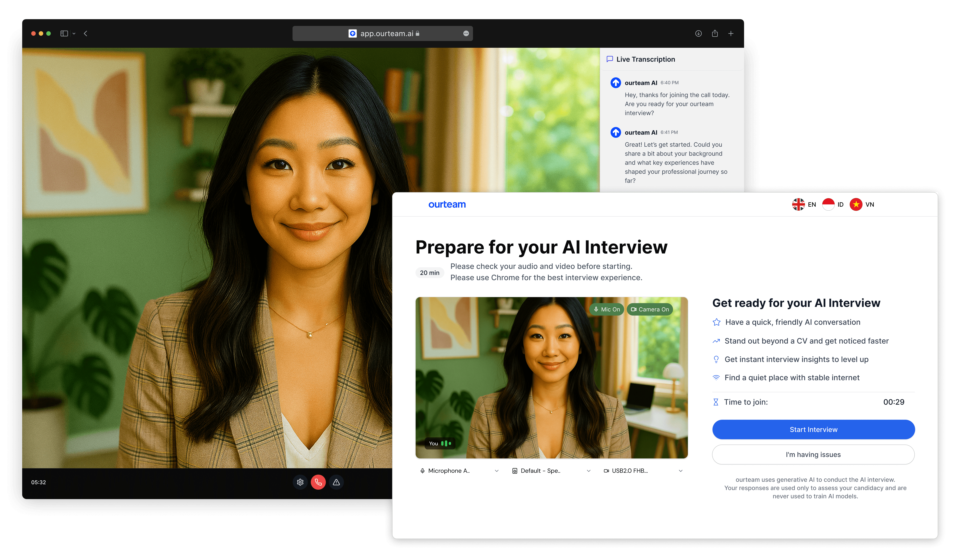Viewport: 958px width, 560px height.
Task: Click the browser downloads icon
Action: [698, 33]
